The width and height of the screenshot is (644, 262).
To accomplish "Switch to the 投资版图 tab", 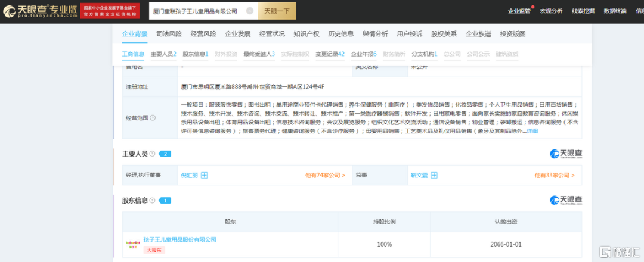I will [513, 34].
